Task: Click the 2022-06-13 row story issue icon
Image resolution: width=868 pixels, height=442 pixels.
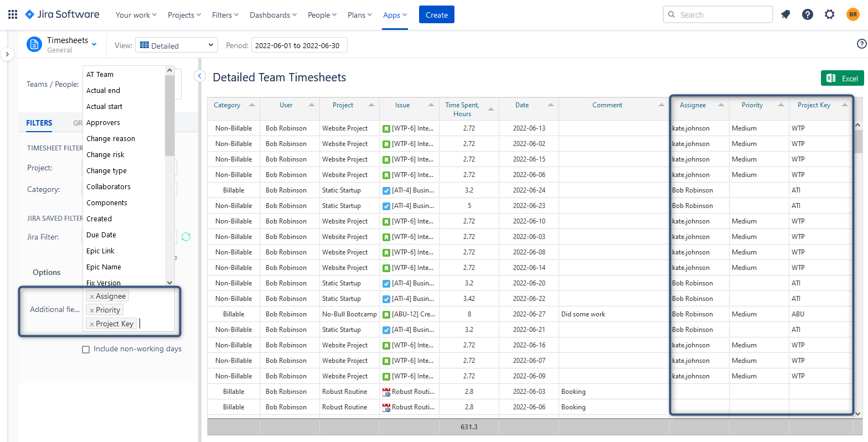Action: (x=386, y=128)
